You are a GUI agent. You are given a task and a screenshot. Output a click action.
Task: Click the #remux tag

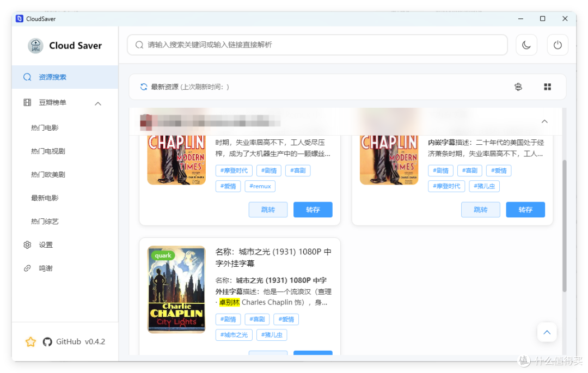260,186
